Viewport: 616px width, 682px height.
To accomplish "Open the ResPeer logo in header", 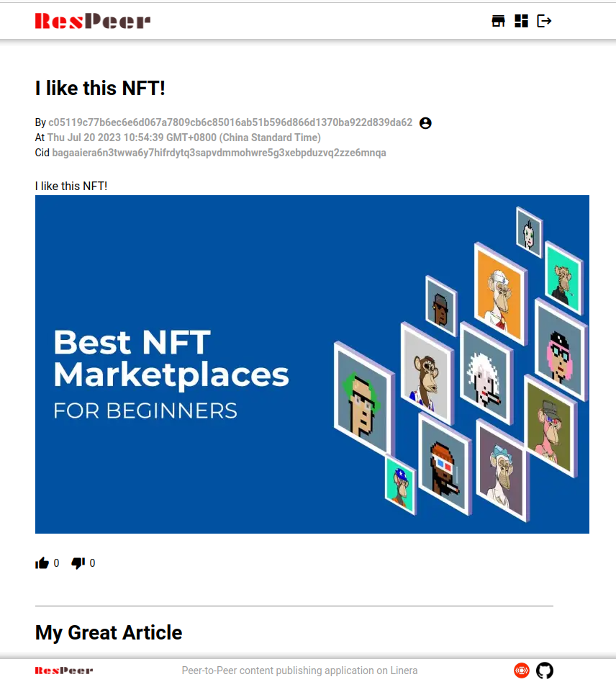I will [x=93, y=21].
